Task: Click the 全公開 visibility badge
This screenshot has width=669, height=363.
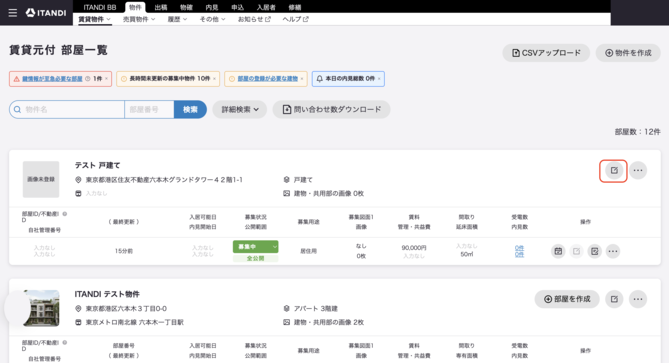Action: 256,258
